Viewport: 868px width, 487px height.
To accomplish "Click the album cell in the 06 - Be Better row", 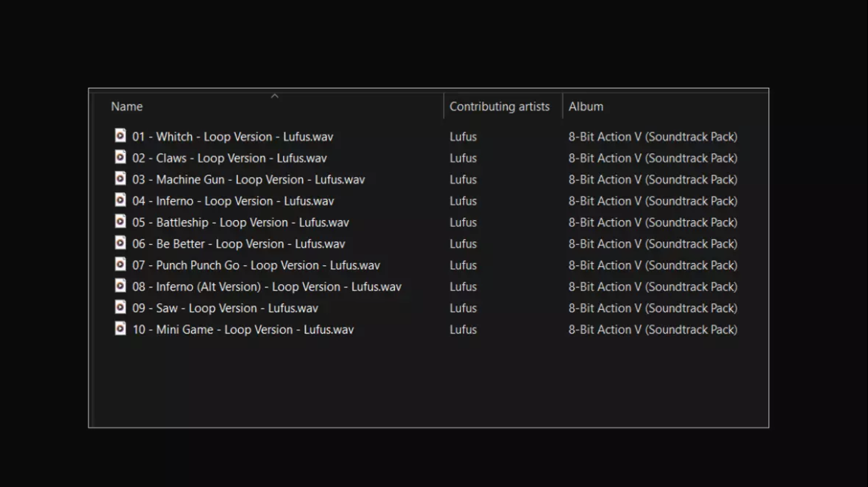I will (653, 243).
